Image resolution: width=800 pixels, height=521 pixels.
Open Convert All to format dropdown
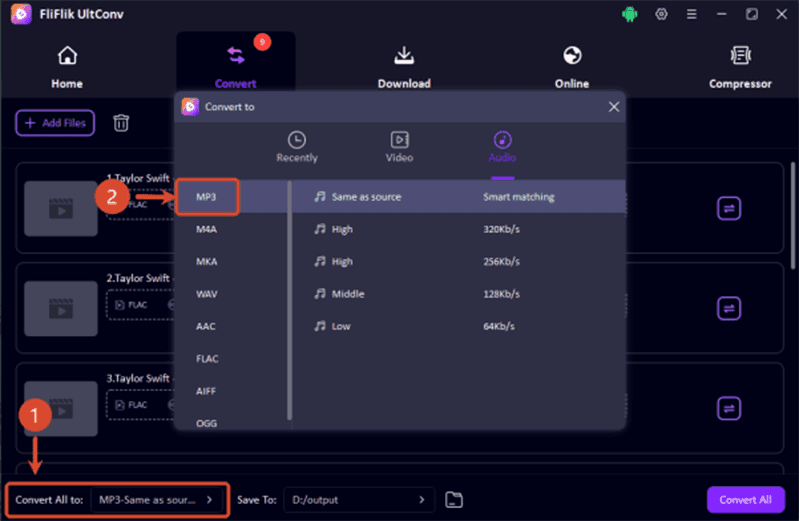[x=156, y=500]
